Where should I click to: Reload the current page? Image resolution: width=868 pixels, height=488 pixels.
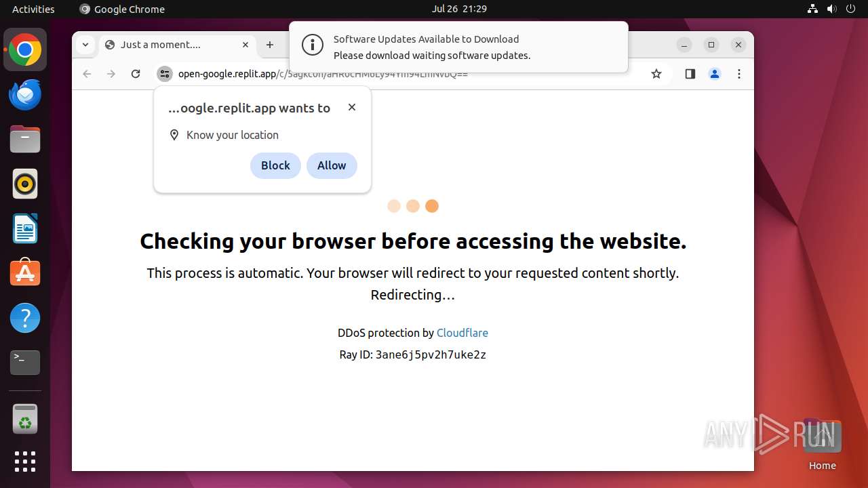tap(136, 74)
